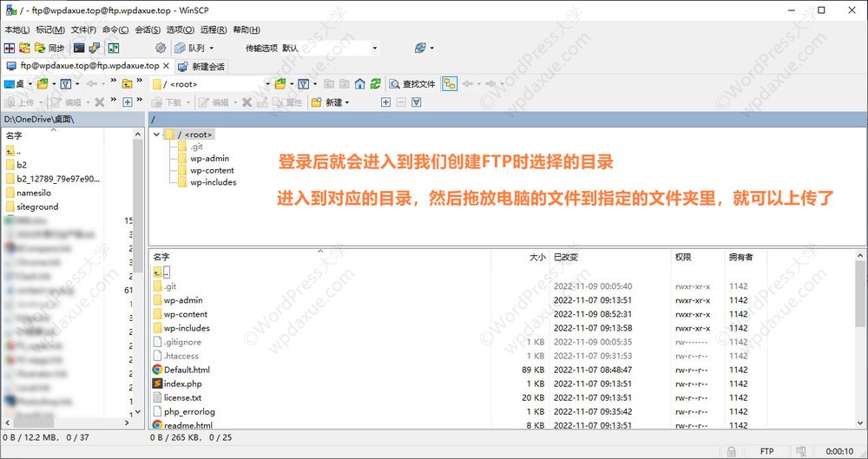Click the local panel filter icon
This screenshot has width=868, height=459.
click(x=66, y=84)
